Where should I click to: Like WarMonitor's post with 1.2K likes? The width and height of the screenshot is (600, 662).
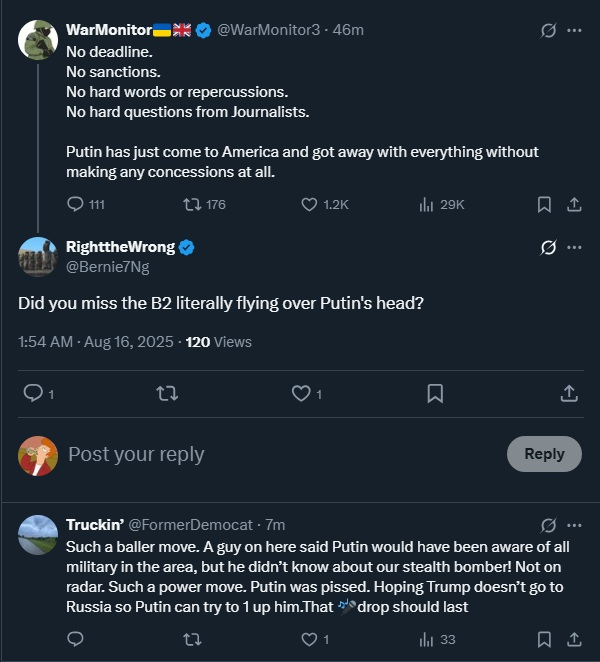(x=310, y=204)
